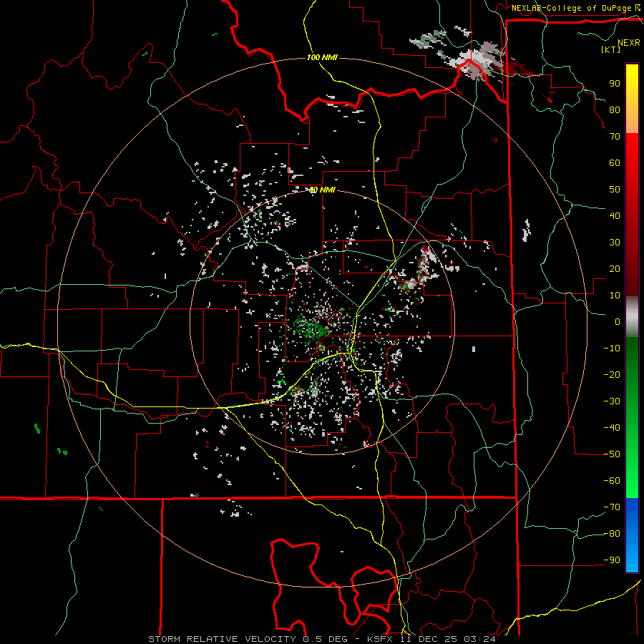Click the 0 value on the velocity scale
The width and height of the screenshot is (644, 644).
tap(618, 322)
